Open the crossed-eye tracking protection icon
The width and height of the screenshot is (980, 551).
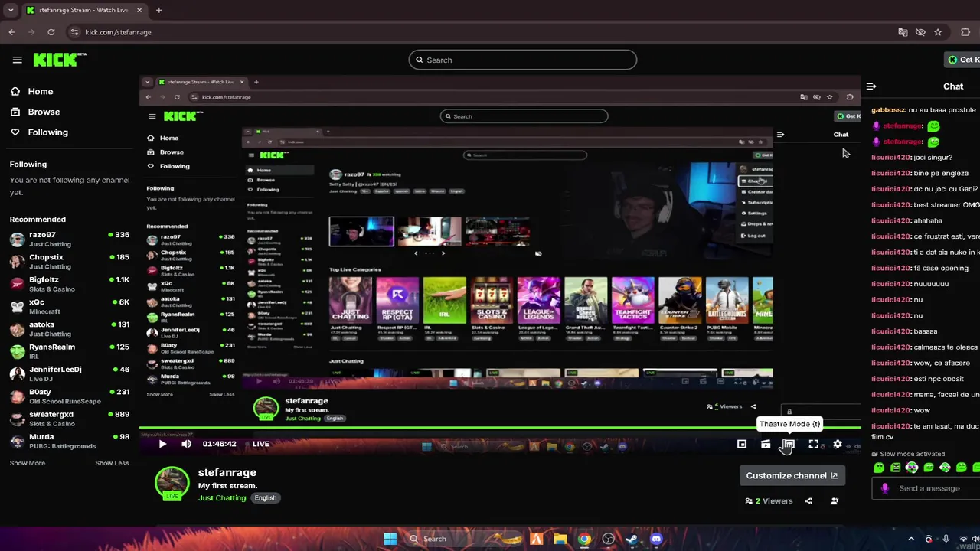[920, 32]
